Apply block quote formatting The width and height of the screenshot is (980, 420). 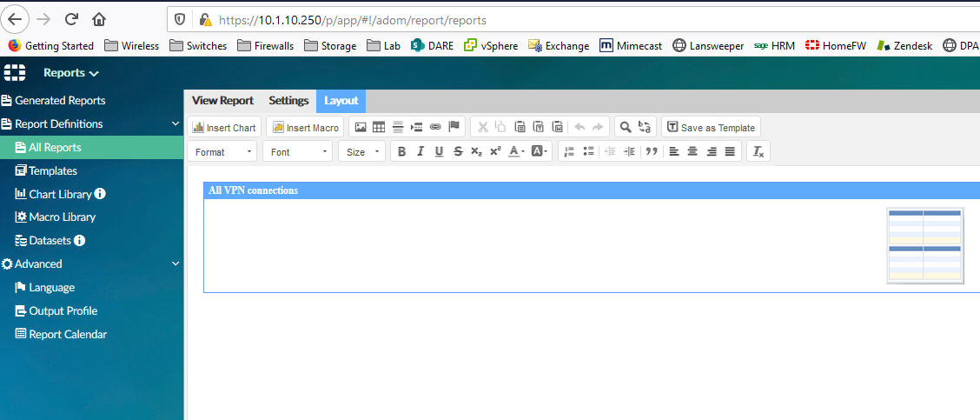[x=652, y=151]
